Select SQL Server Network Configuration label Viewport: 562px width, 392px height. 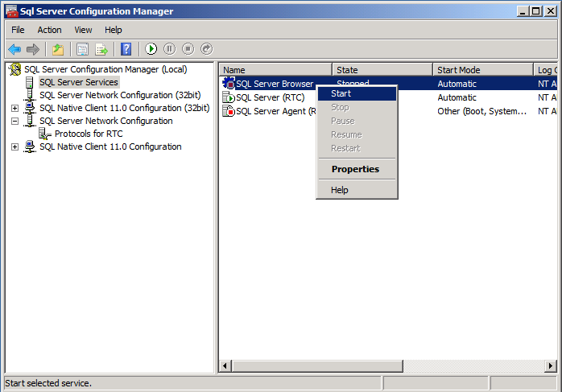(106, 121)
